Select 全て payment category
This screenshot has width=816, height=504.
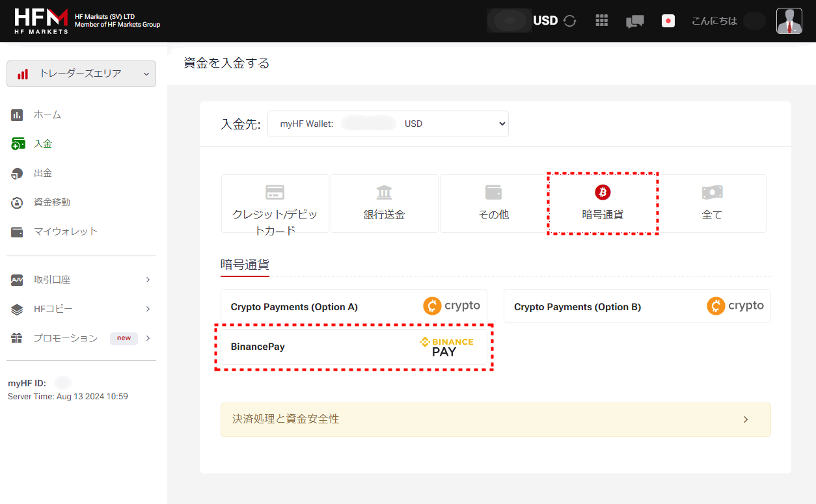point(713,204)
